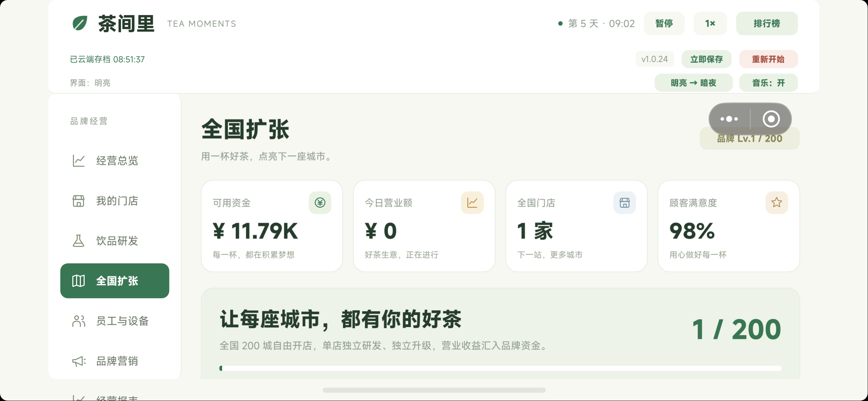
Task: Open the 排行榜 leaderboard
Action: 767,23
